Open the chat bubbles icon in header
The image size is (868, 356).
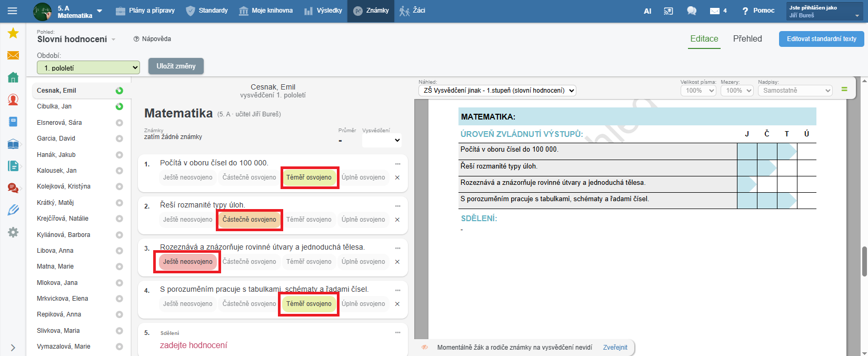point(692,11)
